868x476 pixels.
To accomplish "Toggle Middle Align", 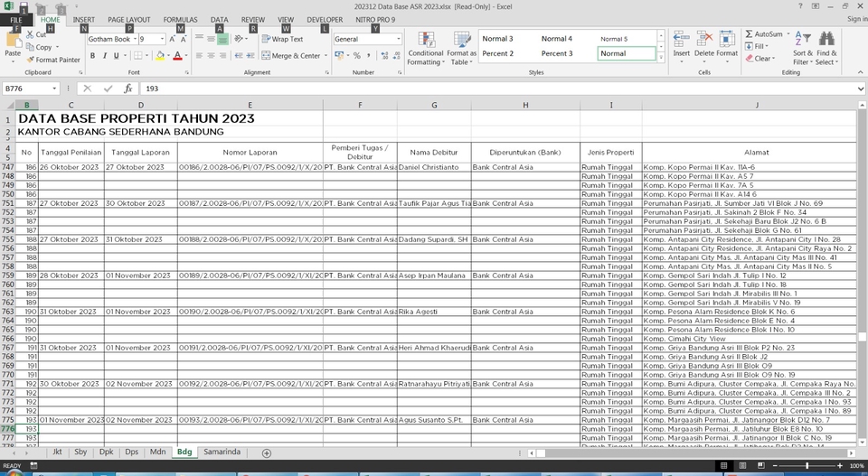I will click(x=211, y=39).
